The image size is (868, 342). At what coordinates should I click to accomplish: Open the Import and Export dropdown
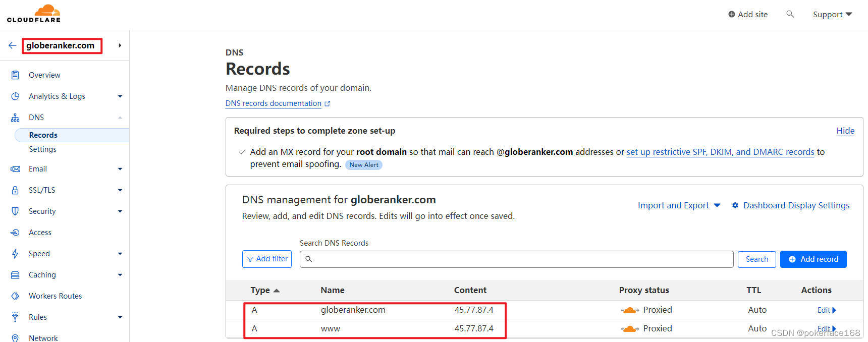679,205
